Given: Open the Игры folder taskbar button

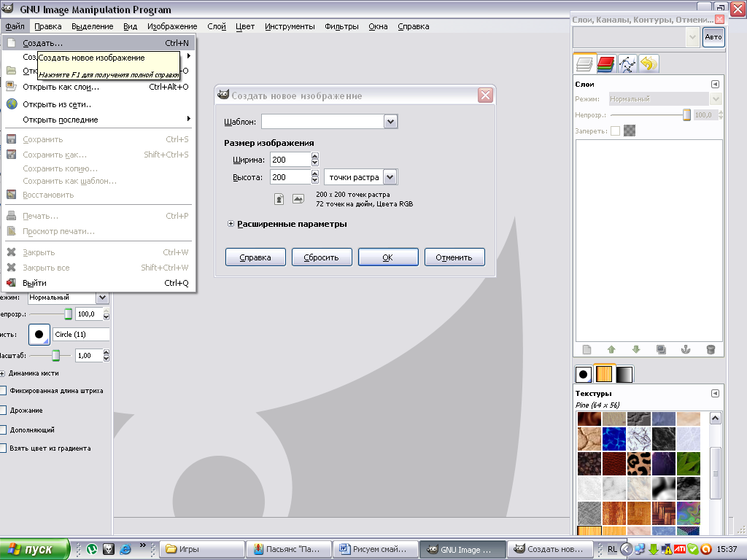Looking at the screenshot, I should 202,549.
